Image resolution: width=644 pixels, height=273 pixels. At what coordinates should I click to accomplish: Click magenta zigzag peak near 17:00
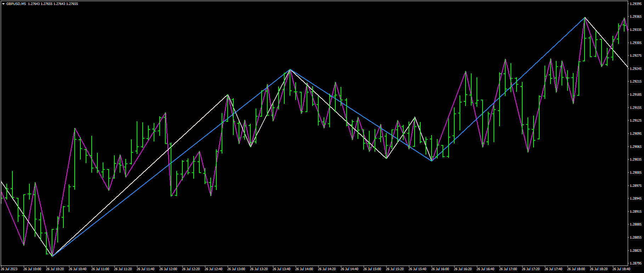point(505,59)
